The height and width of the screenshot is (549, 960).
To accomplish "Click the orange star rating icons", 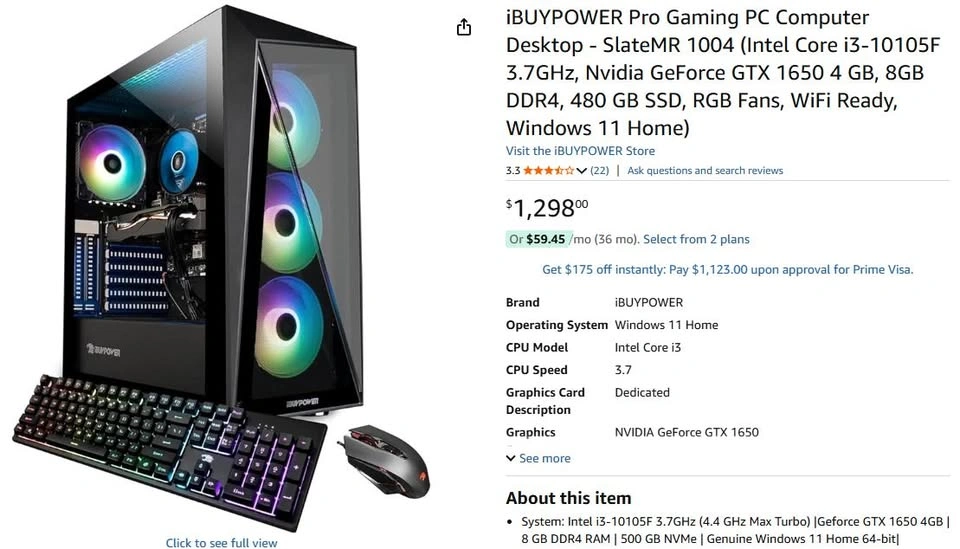I will (549, 171).
